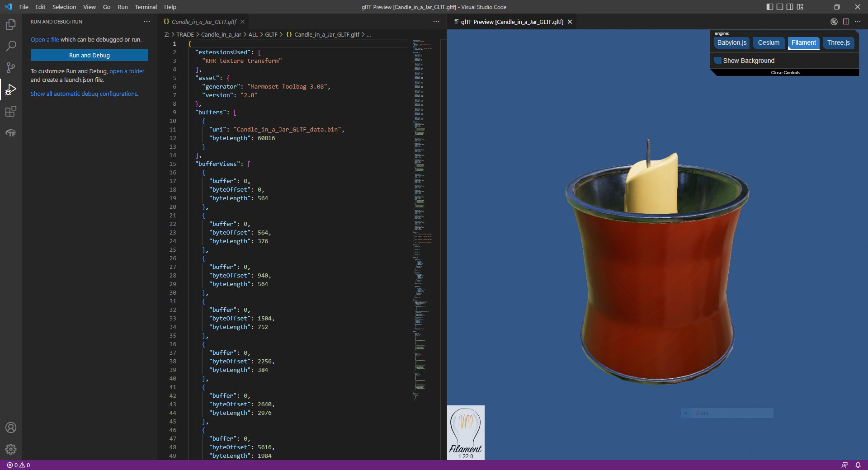Image resolution: width=868 pixels, height=470 pixels.
Task: Toggle Panel layout icon in title bar
Action: [780, 7]
